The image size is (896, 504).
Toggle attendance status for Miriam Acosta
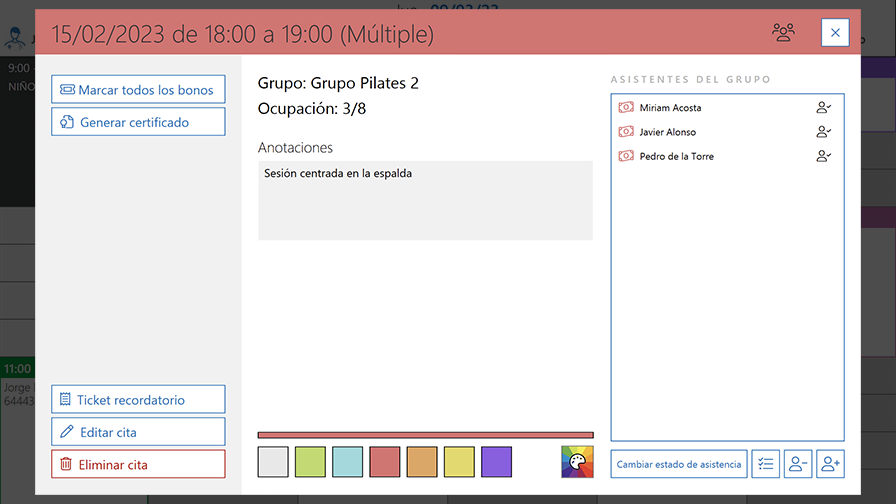tap(824, 108)
